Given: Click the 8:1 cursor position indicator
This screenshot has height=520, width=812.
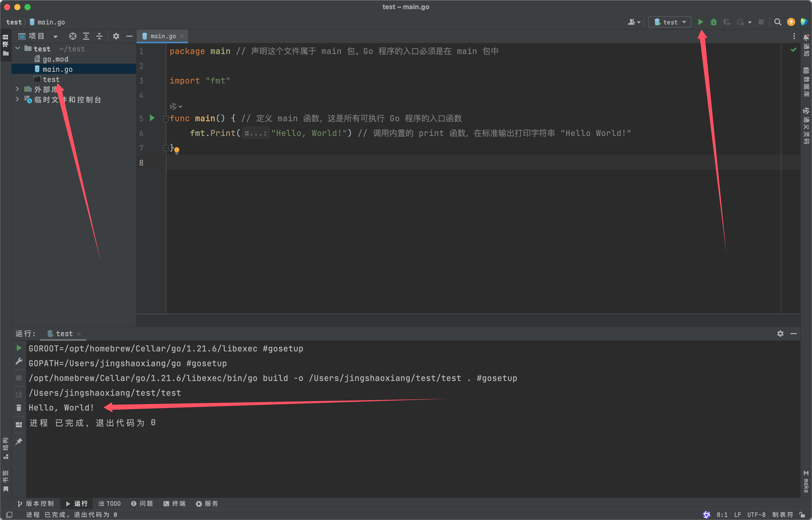Looking at the screenshot, I should [722, 515].
